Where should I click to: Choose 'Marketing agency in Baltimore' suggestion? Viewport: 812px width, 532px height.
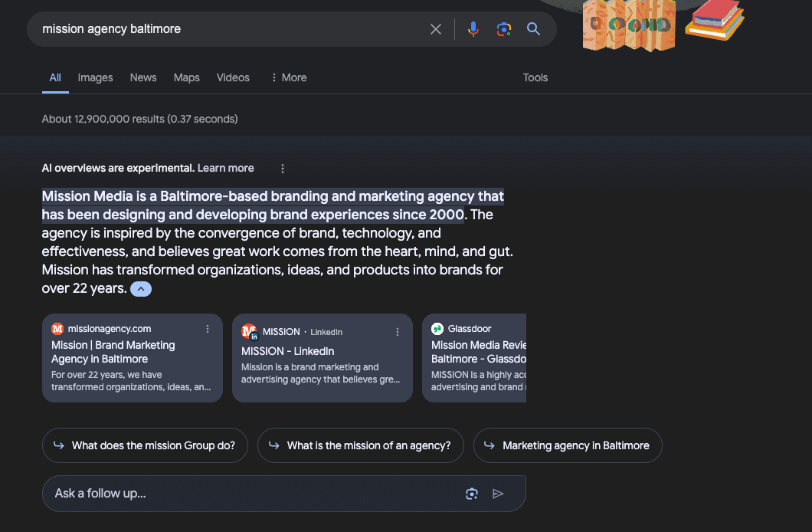point(568,445)
